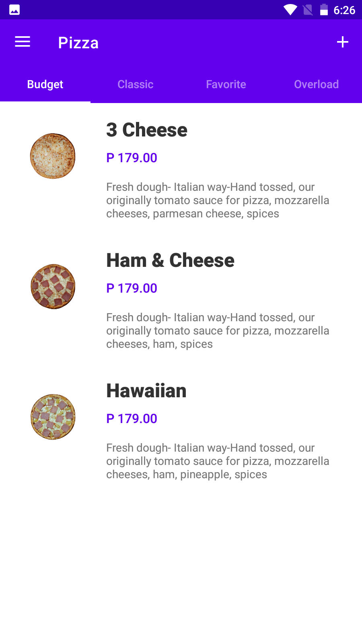Open the Hawaiian pizza title
Viewport: 362px width, 644px height.
[x=146, y=391]
